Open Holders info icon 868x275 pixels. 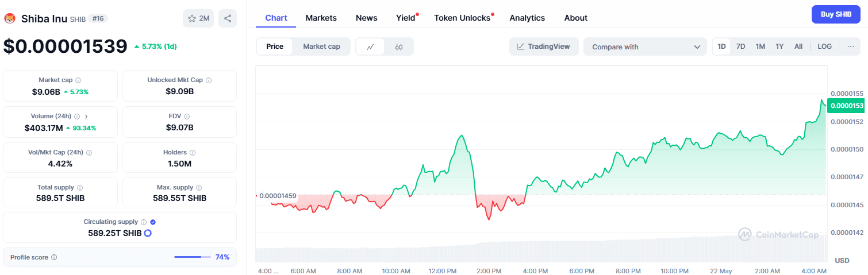(x=193, y=153)
